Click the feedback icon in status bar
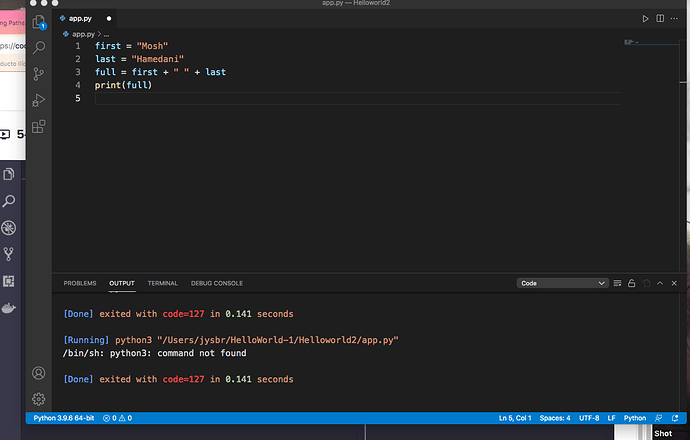This screenshot has width=690, height=440. coord(659,418)
